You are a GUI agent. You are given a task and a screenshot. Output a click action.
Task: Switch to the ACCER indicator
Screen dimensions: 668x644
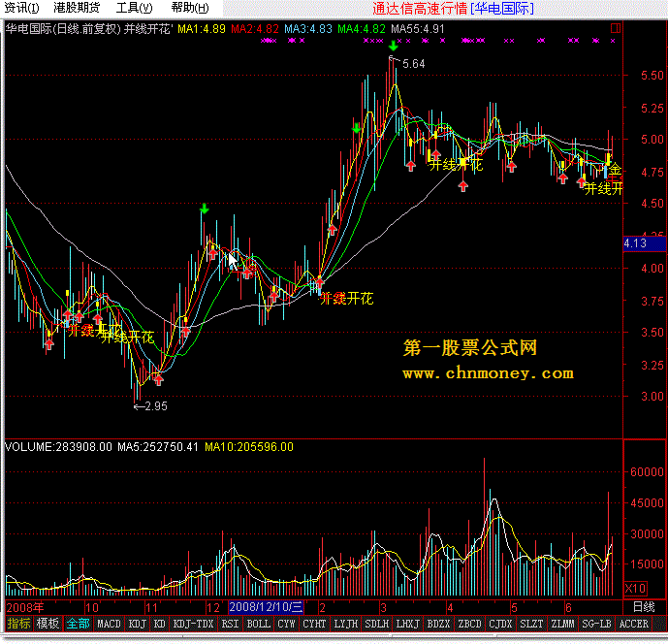click(633, 624)
